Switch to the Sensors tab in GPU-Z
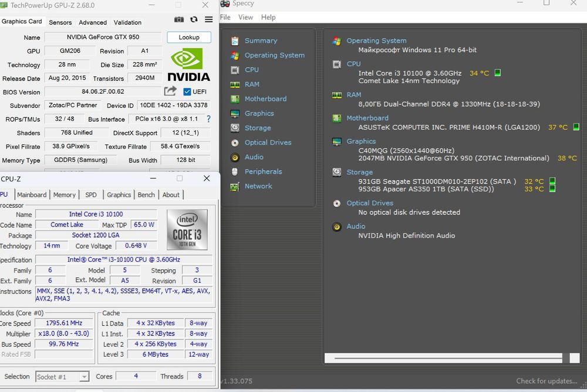Image resolution: width=587 pixels, height=392 pixels. pyautogui.click(x=60, y=22)
